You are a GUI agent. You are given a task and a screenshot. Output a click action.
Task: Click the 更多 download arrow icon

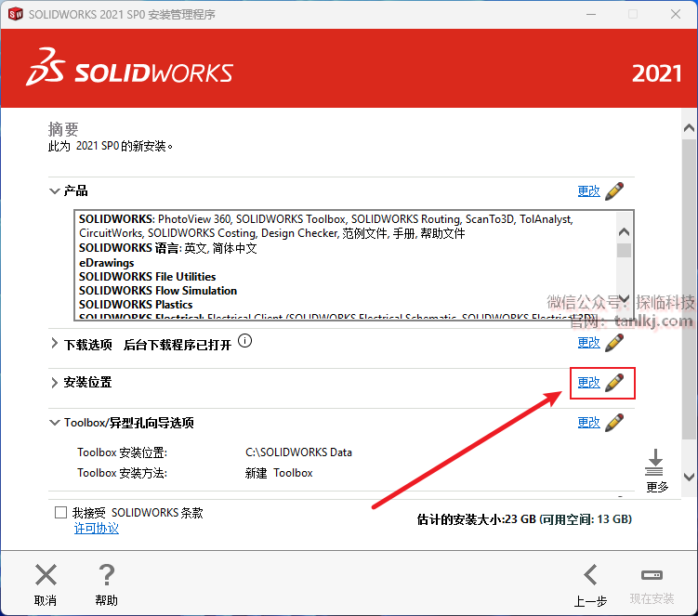click(654, 463)
